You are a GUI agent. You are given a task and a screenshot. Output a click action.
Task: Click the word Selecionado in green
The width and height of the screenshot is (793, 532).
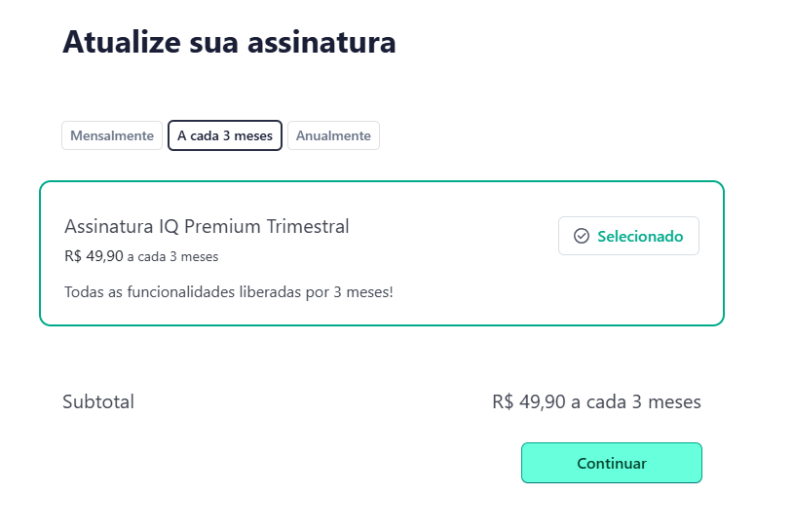pos(640,236)
